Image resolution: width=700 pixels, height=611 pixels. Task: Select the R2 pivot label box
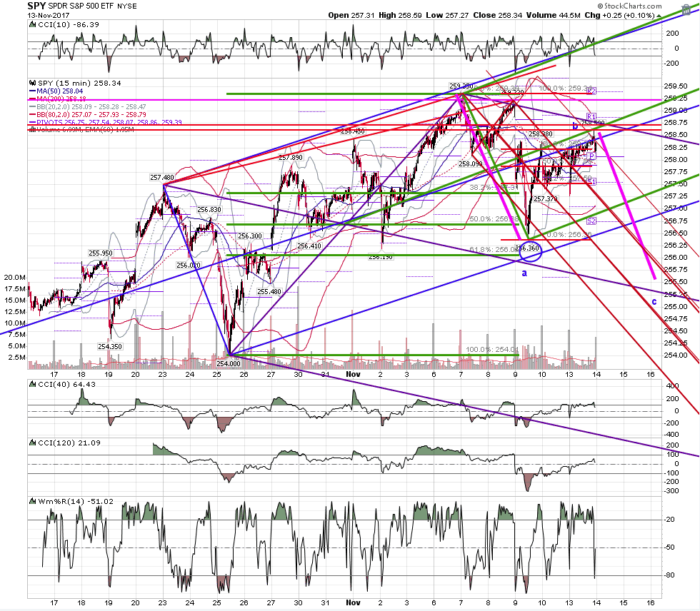click(x=591, y=91)
